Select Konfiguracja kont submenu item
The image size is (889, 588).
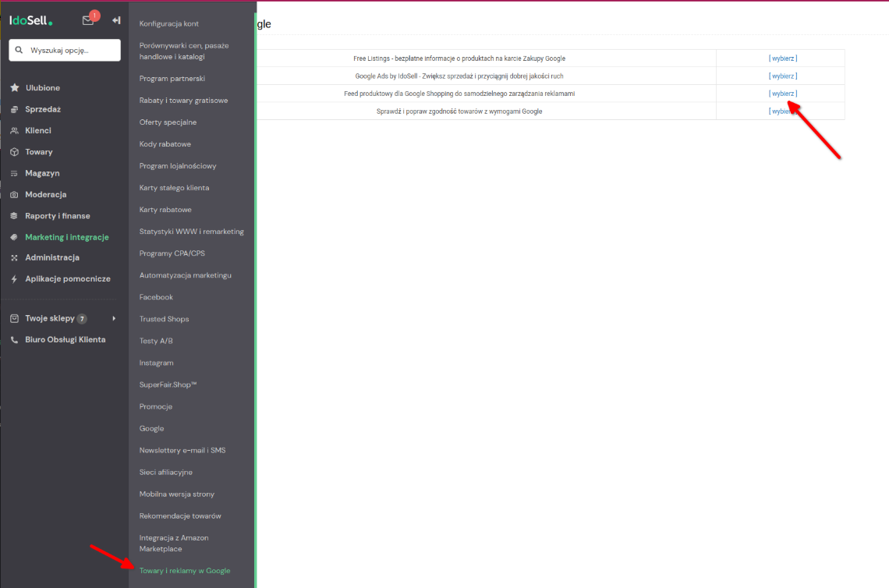(169, 24)
